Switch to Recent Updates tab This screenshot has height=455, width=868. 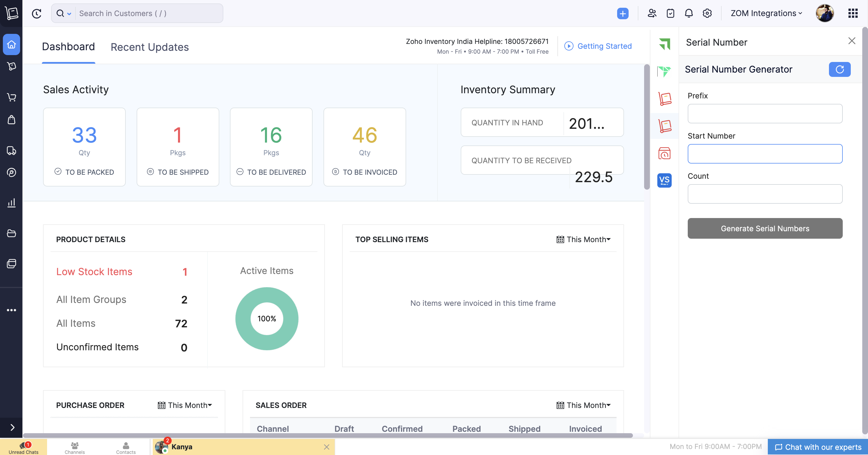pyautogui.click(x=150, y=47)
